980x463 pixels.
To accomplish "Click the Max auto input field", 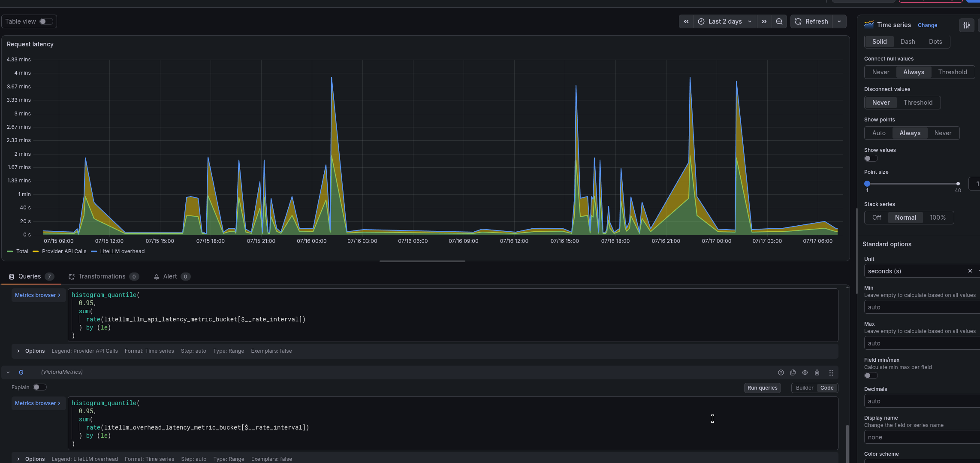I will pyautogui.click(x=922, y=343).
